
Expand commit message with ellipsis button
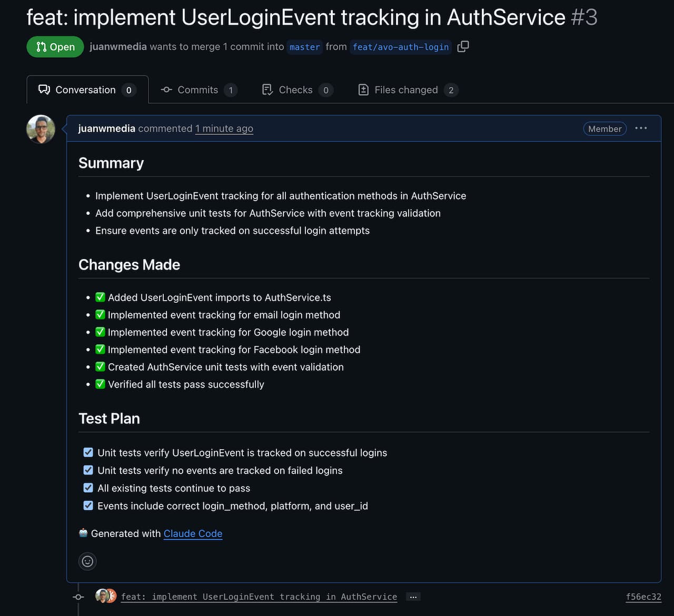[413, 597]
